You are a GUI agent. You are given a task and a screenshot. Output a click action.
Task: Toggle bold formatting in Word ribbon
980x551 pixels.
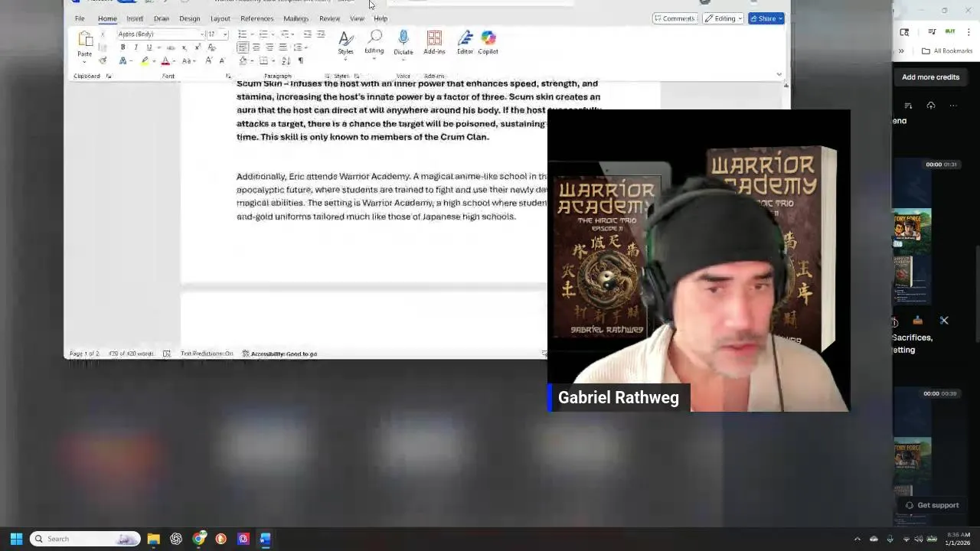(122, 47)
